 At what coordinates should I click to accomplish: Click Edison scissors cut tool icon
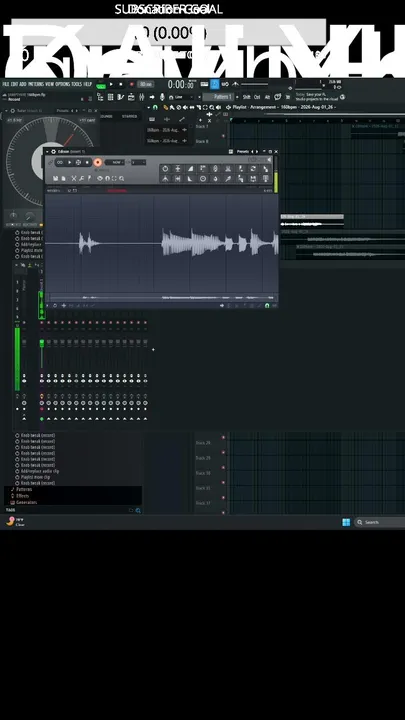click(73, 179)
